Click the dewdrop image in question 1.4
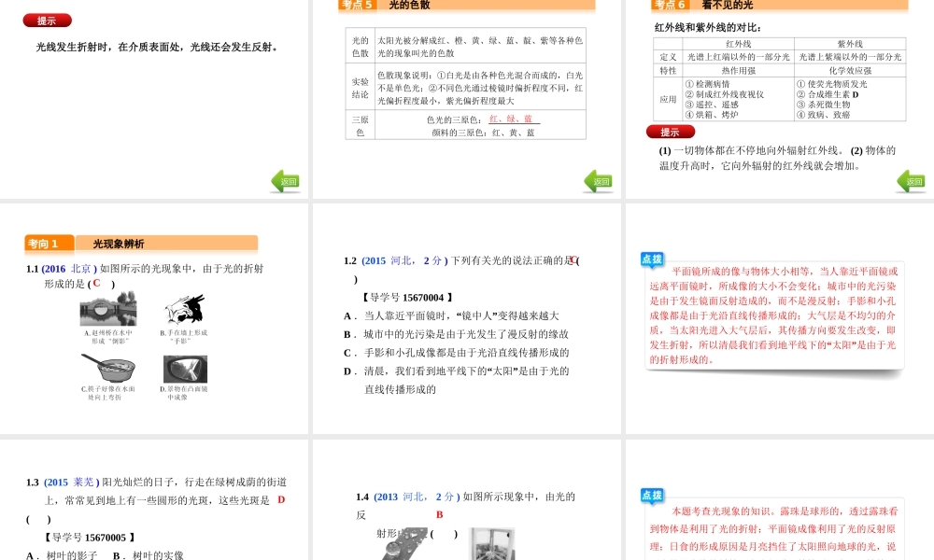The width and height of the screenshot is (934, 560). point(406,543)
